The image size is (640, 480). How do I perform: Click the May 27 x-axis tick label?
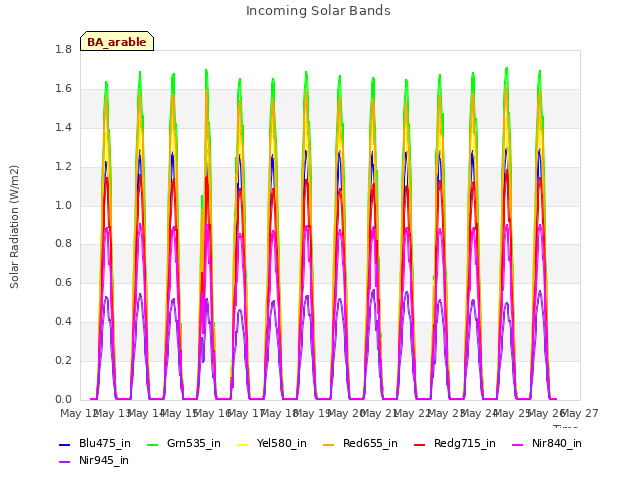click(x=580, y=413)
